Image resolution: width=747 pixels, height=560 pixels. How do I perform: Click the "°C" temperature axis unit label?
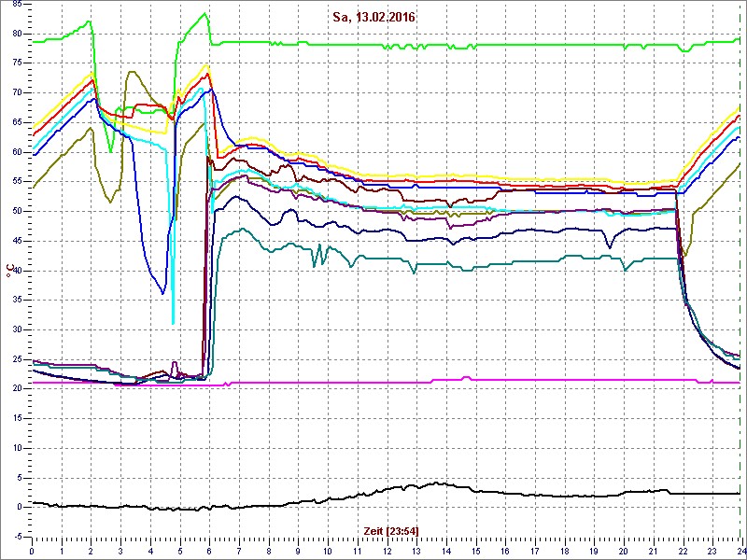click(x=10, y=271)
